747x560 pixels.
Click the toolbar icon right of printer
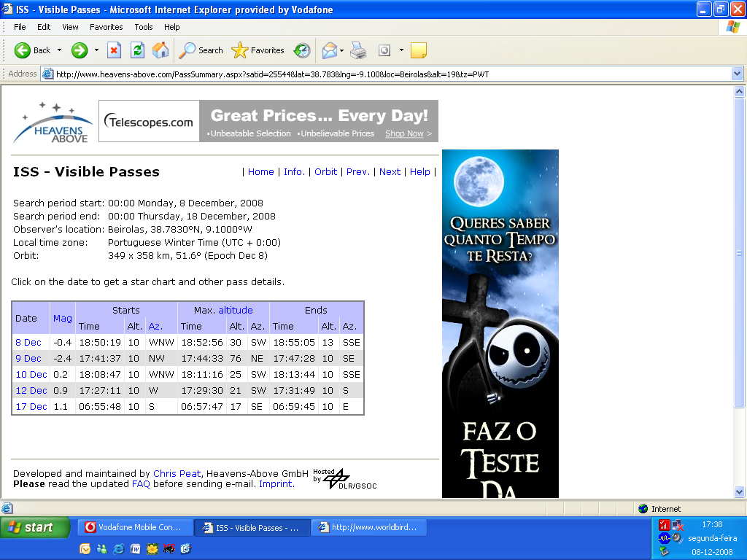click(384, 50)
